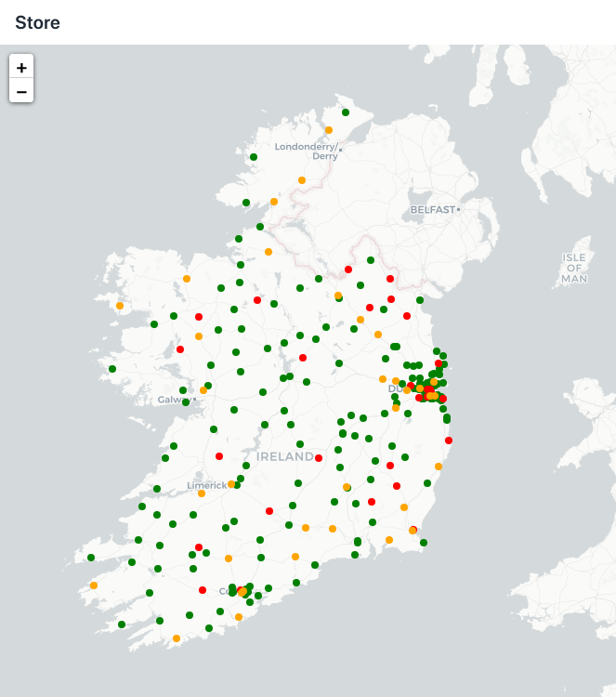616x697 pixels.
Task: Click orange marker beside Limerick label
Action: (x=231, y=484)
